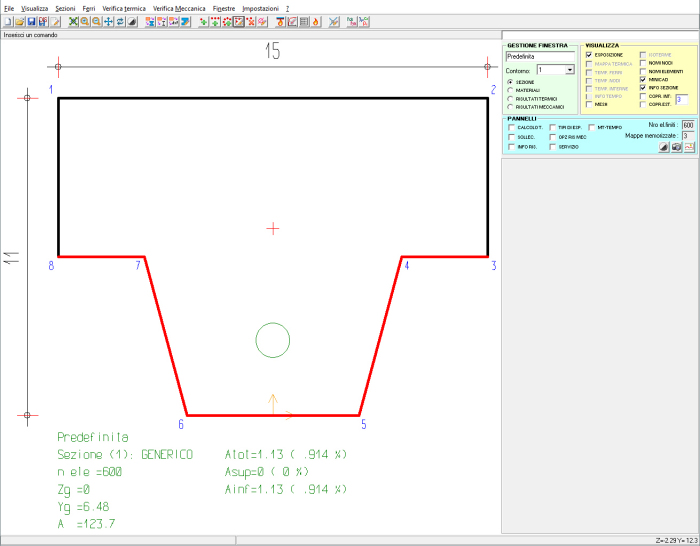Click the flame icon in toolbar

click(x=317, y=21)
